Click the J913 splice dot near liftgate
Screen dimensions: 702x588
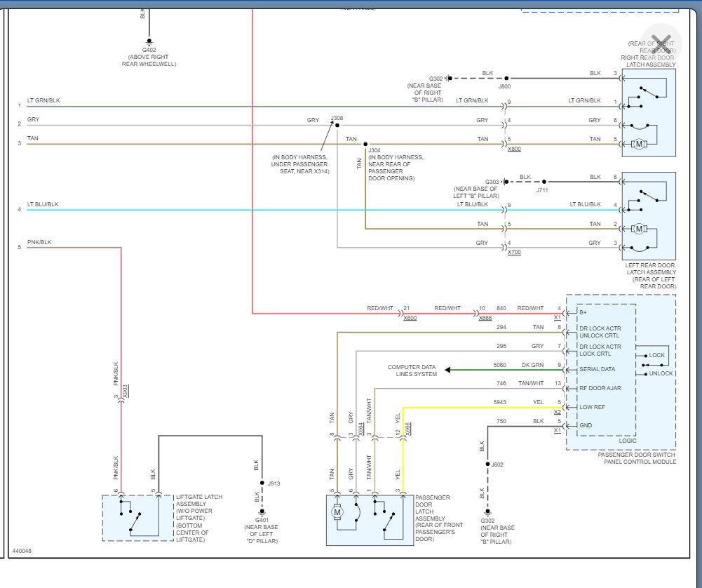coord(262,483)
